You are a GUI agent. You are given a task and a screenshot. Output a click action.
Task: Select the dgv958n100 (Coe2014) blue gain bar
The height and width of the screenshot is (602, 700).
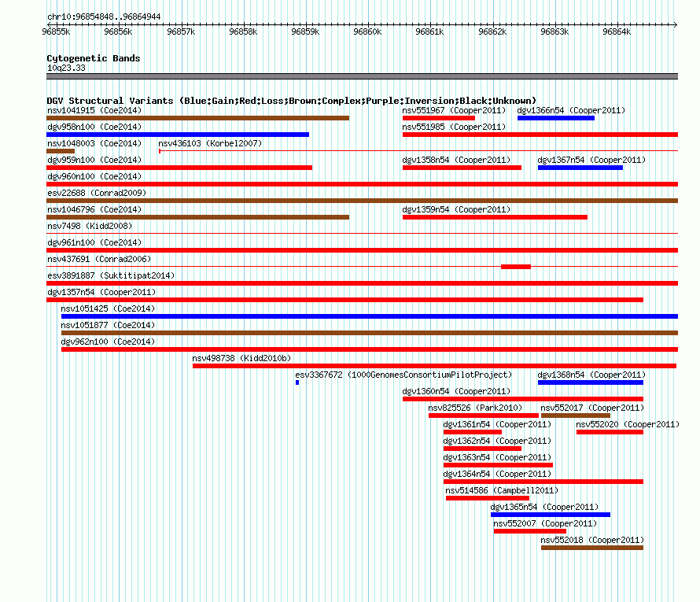[x=178, y=135]
